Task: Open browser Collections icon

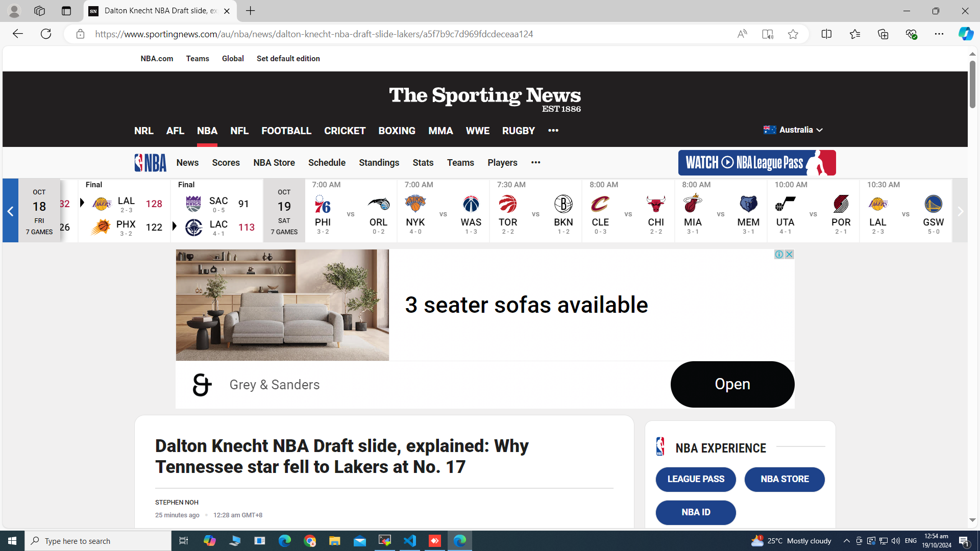Action: click(883, 34)
